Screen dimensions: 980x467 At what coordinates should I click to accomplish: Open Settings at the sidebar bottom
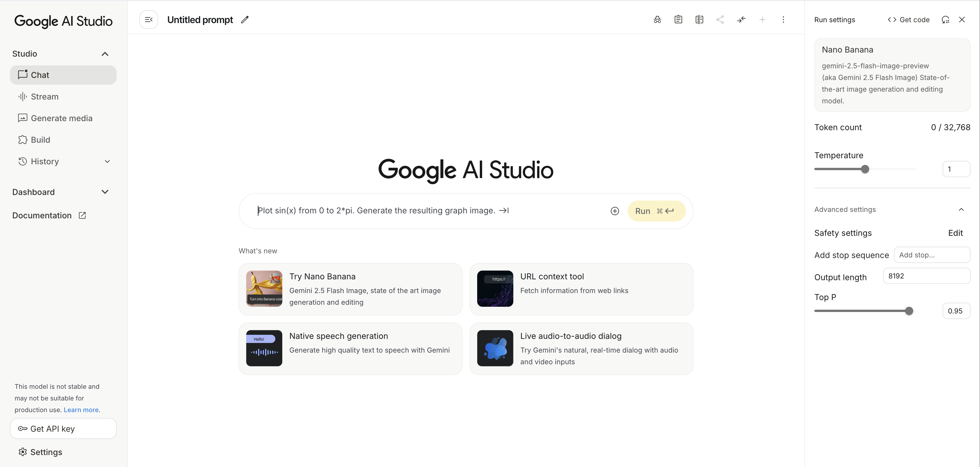pyautogui.click(x=40, y=452)
